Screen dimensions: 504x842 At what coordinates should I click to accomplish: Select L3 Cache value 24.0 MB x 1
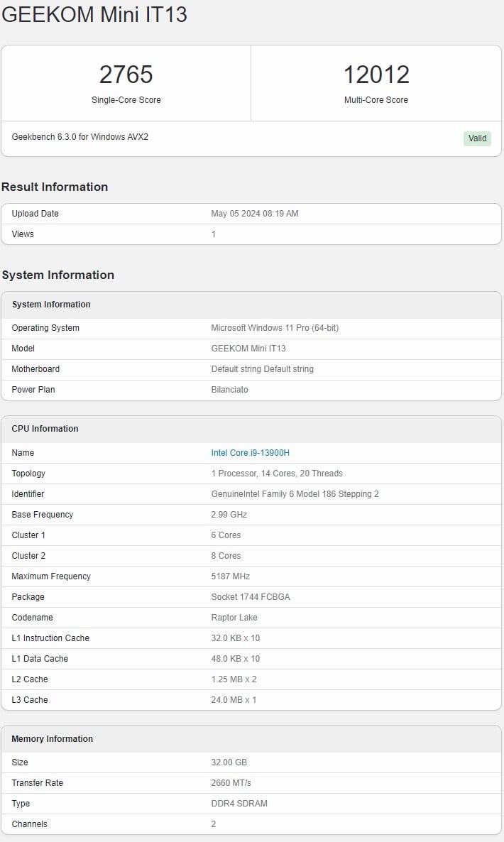pos(234,700)
